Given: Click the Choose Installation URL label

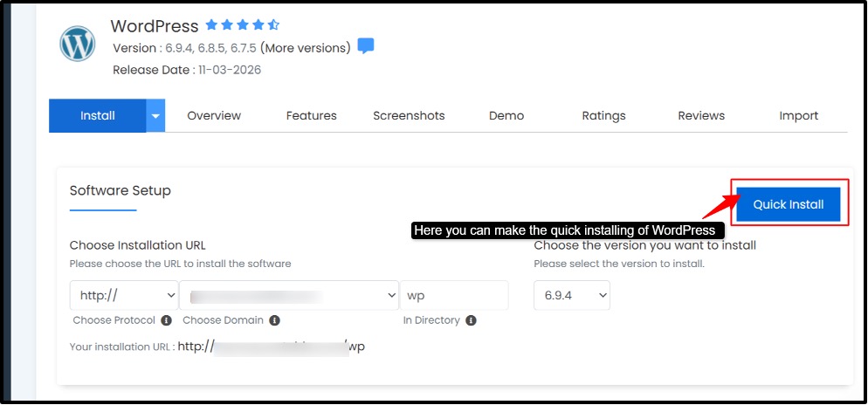Looking at the screenshot, I should [138, 245].
